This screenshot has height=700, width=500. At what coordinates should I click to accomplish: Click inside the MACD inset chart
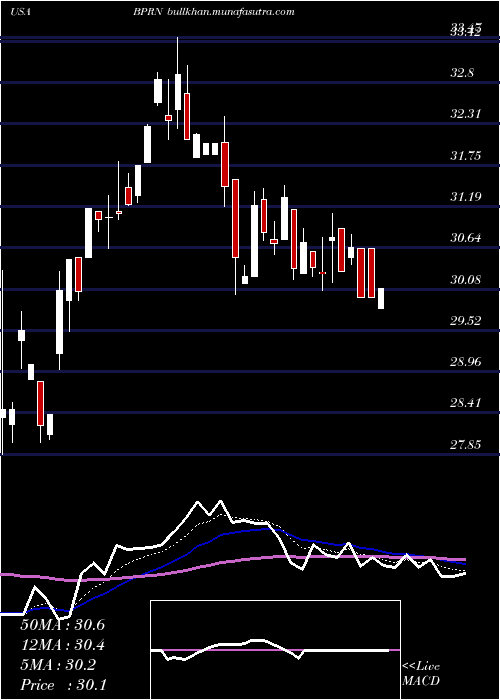pos(275,650)
